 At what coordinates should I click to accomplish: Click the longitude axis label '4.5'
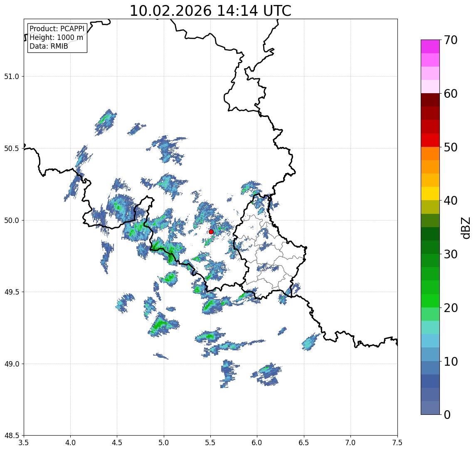(117, 443)
